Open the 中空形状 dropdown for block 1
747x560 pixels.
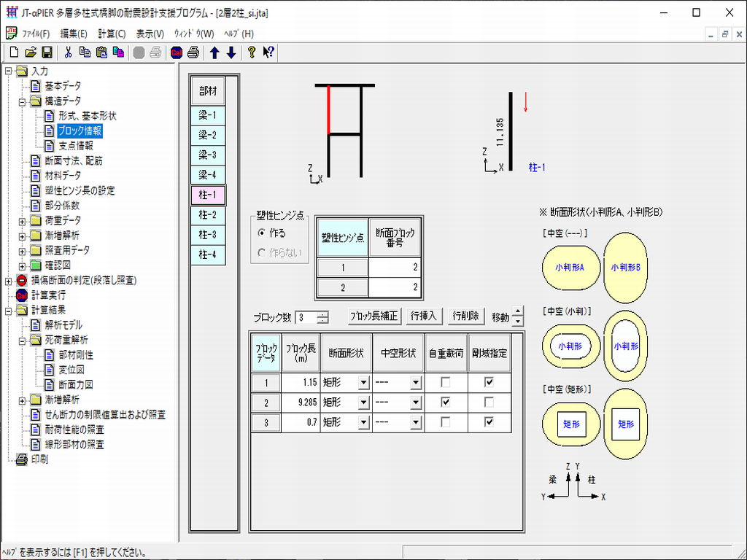416,382
